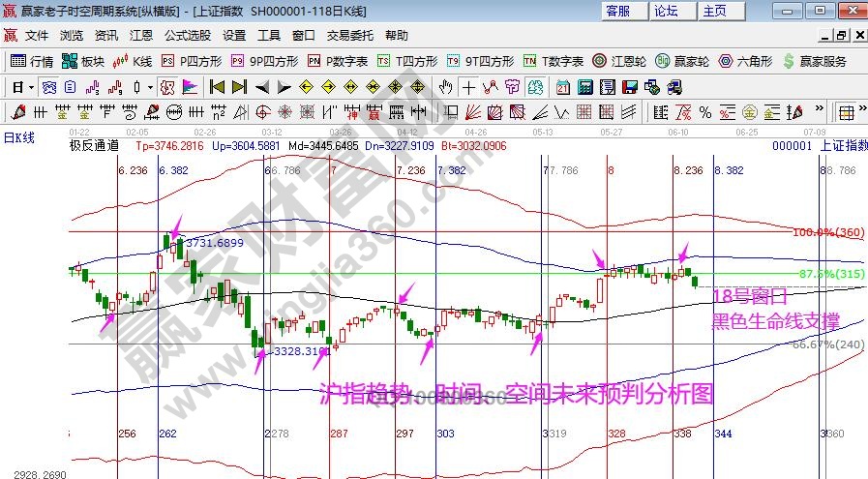Image resolution: width=868 pixels, height=479 pixels.
Task: Click the 论坛 forum button
Action: (666, 11)
